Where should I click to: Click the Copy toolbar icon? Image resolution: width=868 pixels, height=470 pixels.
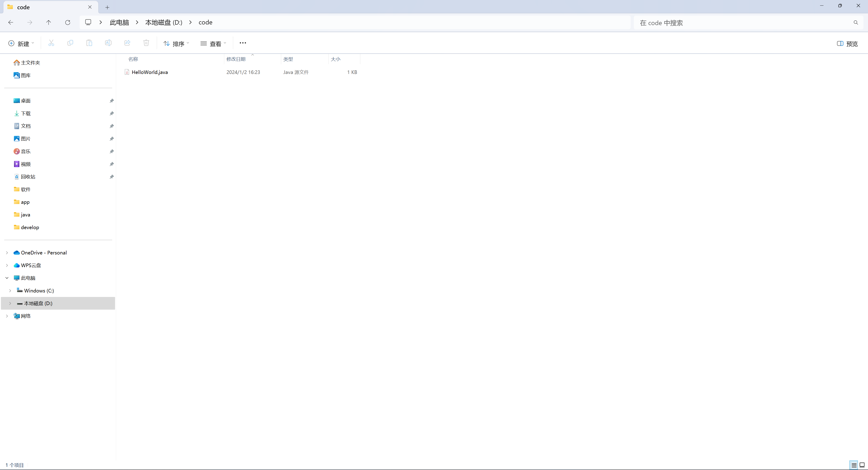coord(70,43)
